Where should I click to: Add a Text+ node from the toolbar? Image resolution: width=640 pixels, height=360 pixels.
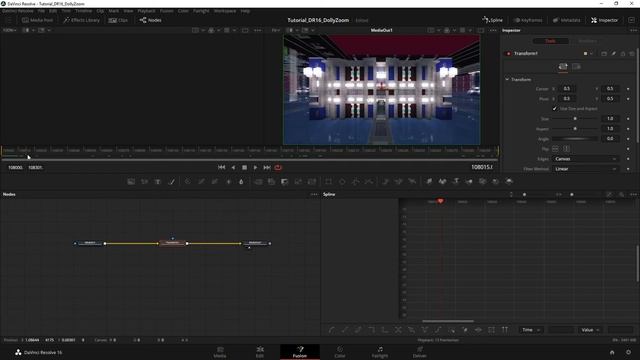tap(158, 181)
